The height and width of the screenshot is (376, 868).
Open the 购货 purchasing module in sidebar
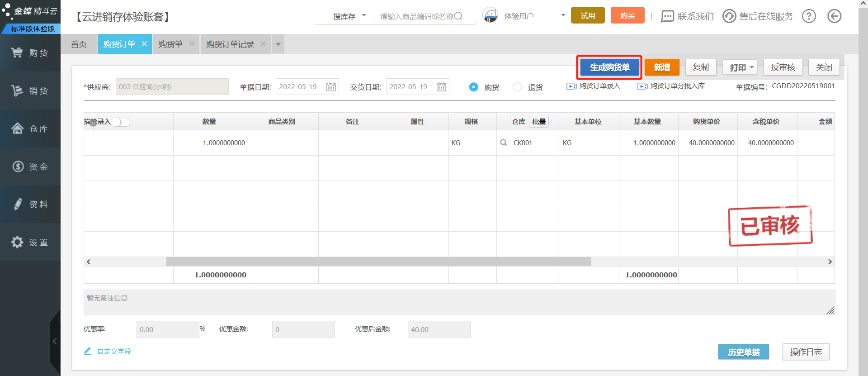click(x=30, y=53)
